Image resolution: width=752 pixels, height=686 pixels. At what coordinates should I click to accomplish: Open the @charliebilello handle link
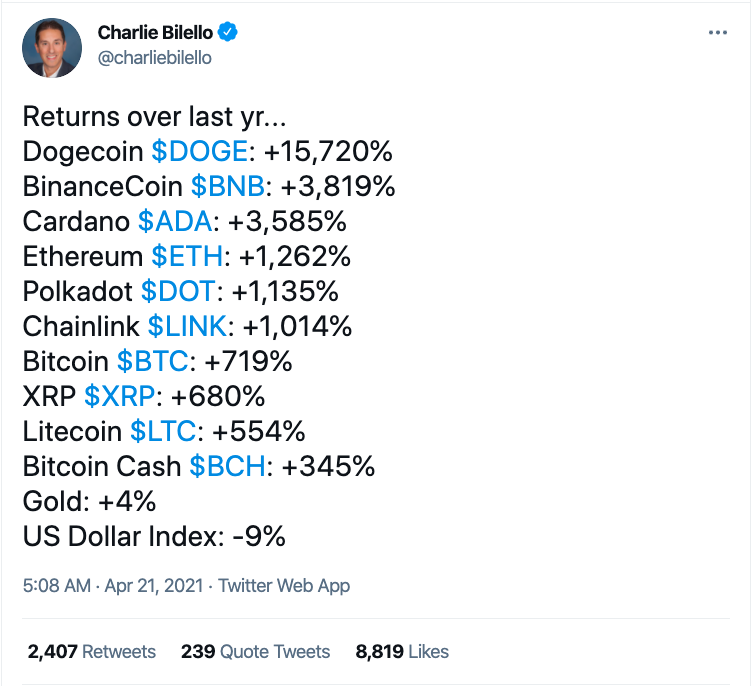(154, 58)
